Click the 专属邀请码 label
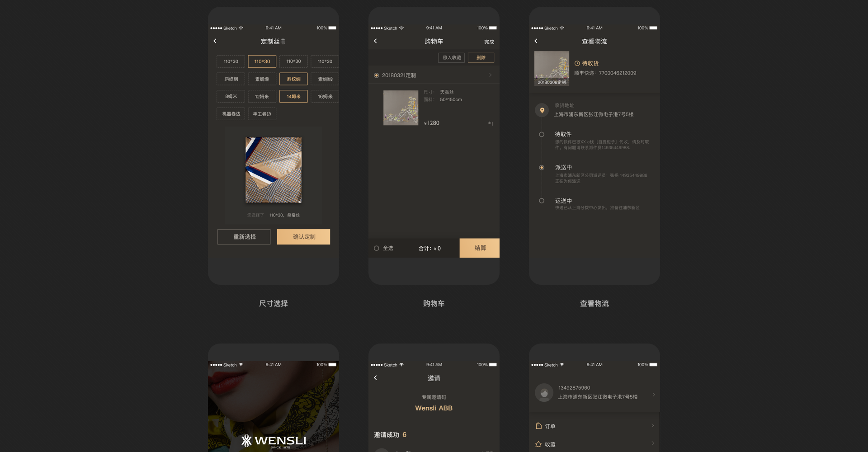 tap(434, 397)
